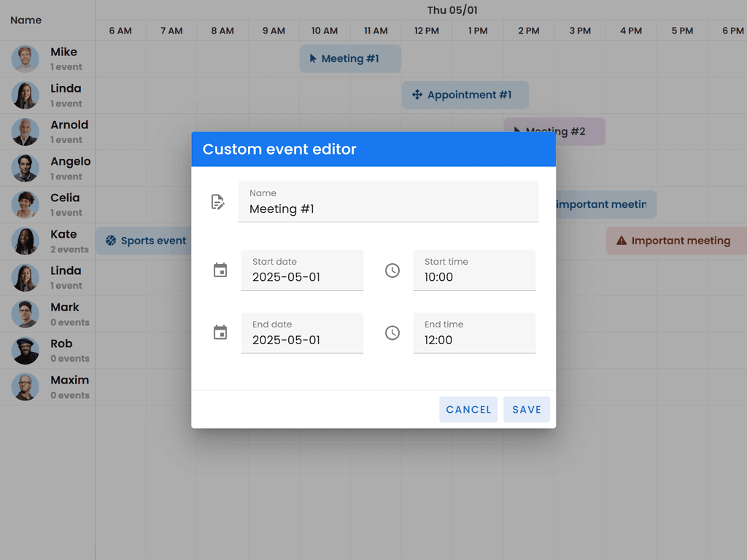Click Maxim's avatar photo

[x=25, y=387]
